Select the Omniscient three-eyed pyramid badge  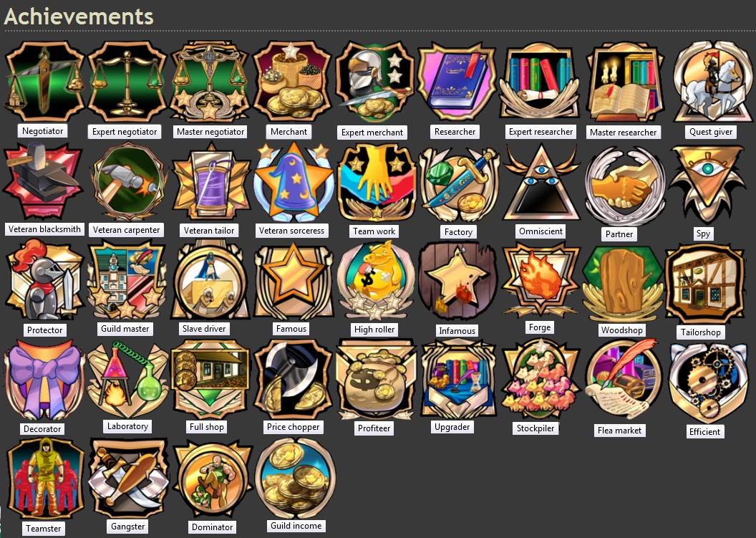tap(541, 183)
